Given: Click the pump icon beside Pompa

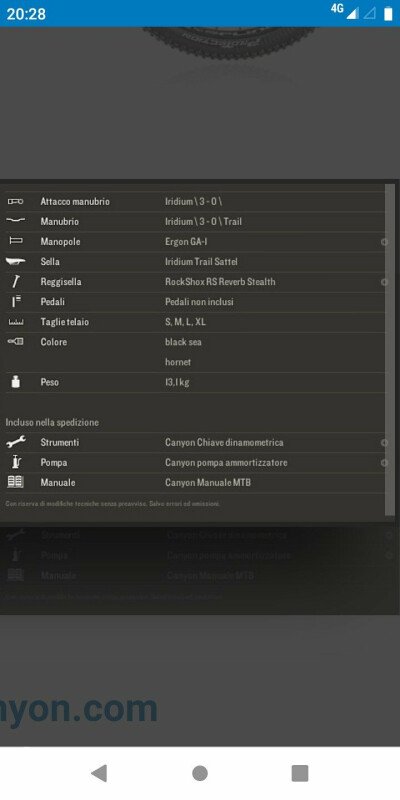Looking at the screenshot, I should pos(16,462).
